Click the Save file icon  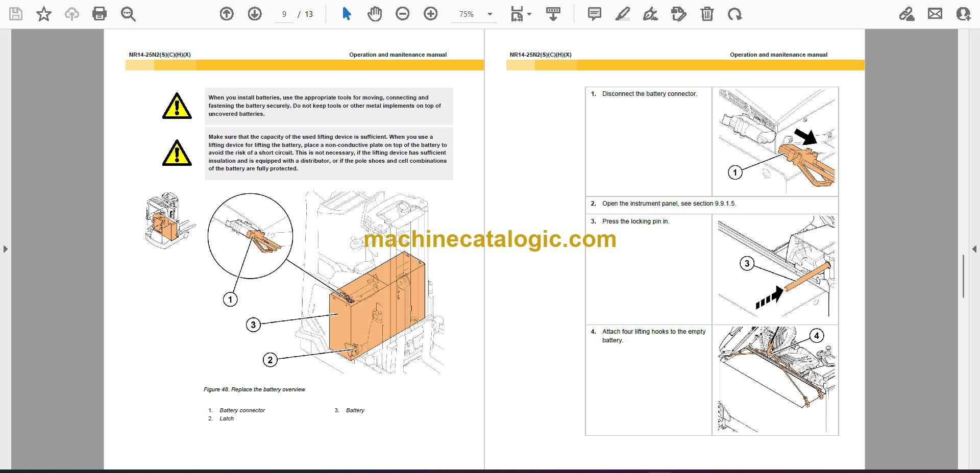click(x=16, y=14)
